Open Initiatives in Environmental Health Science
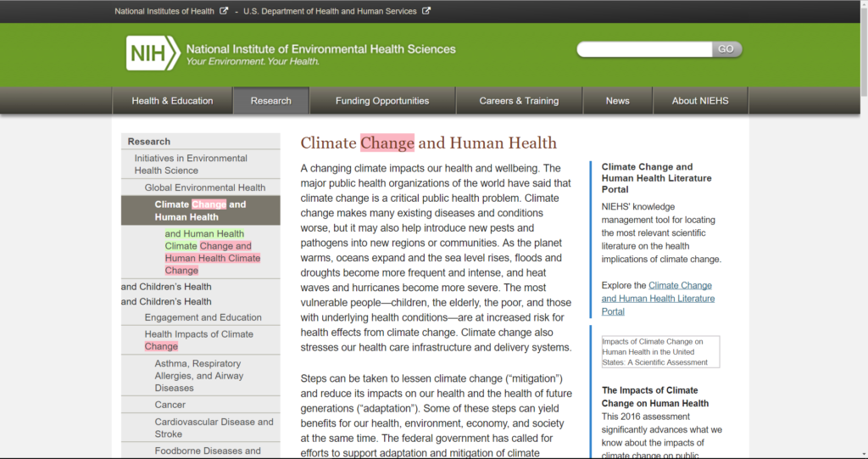868x459 pixels. (x=200, y=164)
